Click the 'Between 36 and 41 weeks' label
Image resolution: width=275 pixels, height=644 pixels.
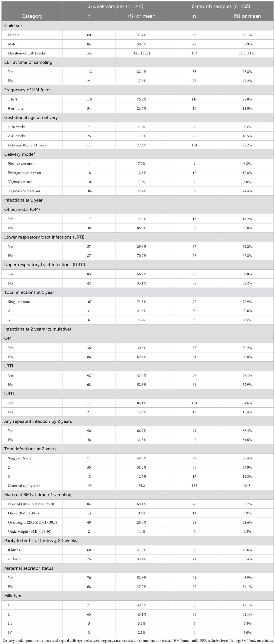pyautogui.click(x=28, y=145)
